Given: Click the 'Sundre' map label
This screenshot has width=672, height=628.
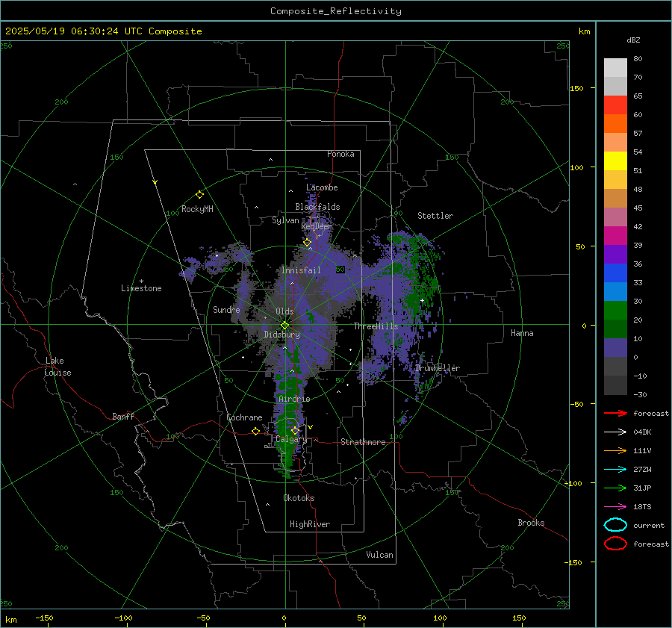Looking at the screenshot, I should (226, 309).
